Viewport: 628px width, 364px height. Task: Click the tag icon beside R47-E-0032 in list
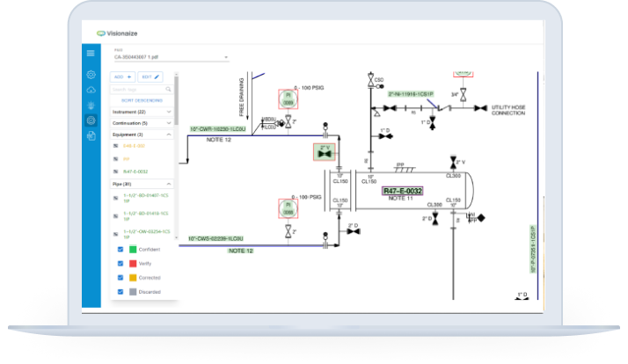coord(117,171)
